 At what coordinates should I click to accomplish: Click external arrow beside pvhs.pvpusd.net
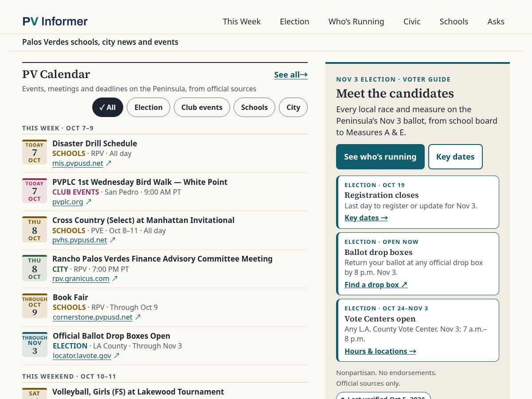click(113, 240)
